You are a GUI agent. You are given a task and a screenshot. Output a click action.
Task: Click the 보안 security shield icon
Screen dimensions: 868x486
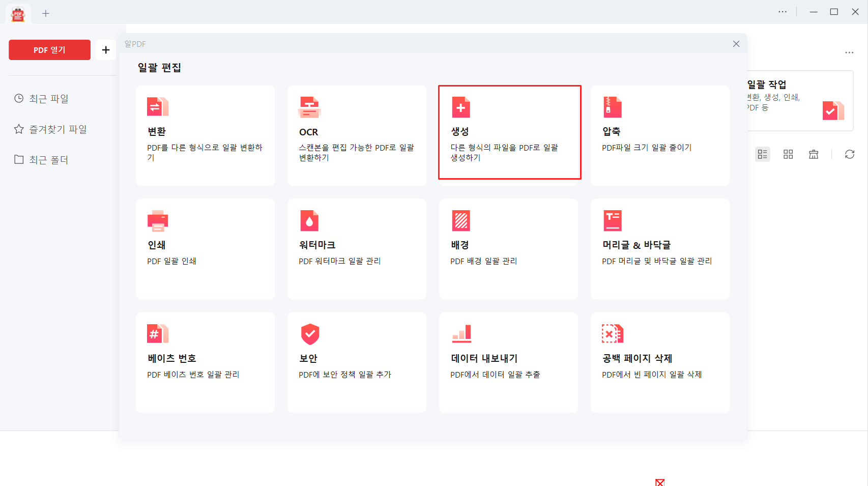[x=310, y=334]
